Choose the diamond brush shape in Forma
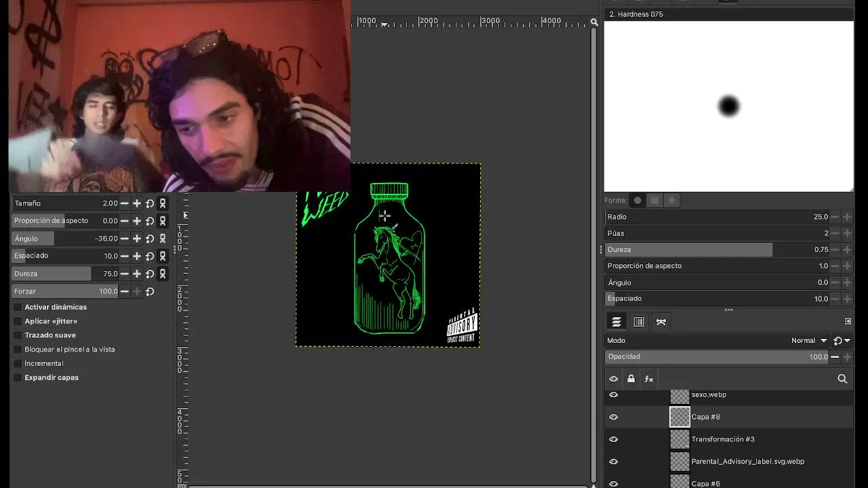This screenshot has height=488, width=868. tap(672, 201)
